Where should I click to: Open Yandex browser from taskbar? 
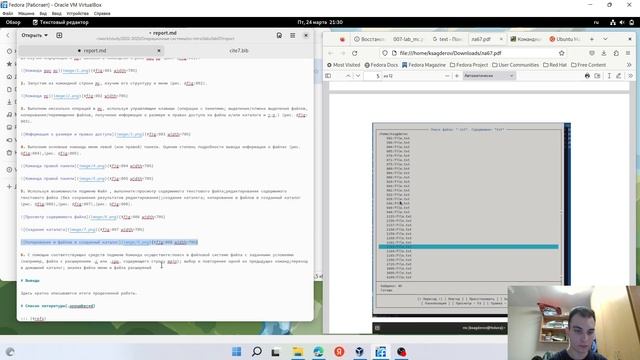click(x=339, y=351)
